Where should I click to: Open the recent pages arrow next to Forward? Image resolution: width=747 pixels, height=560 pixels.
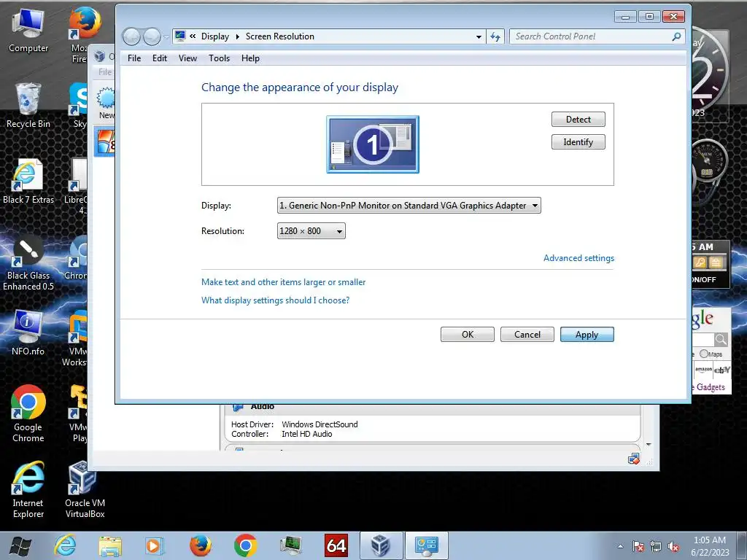tap(166, 36)
